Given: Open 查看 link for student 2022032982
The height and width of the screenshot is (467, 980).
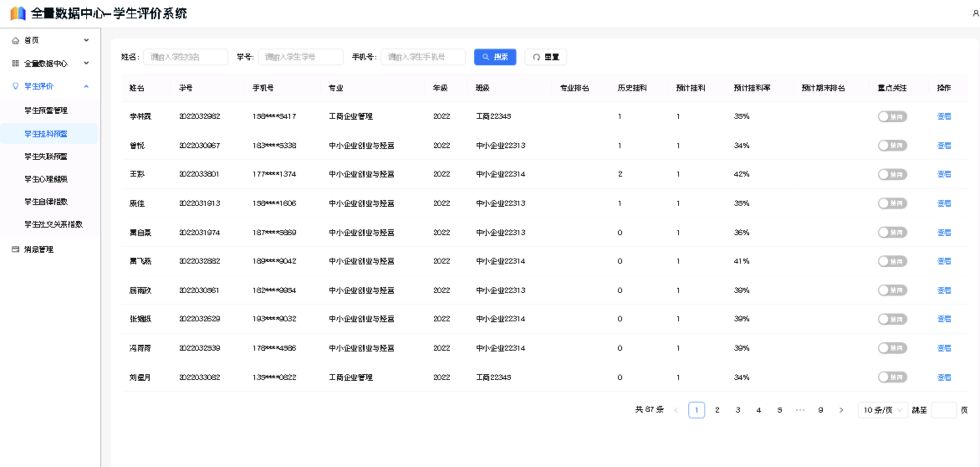Looking at the screenshot, I should point(944,116).
